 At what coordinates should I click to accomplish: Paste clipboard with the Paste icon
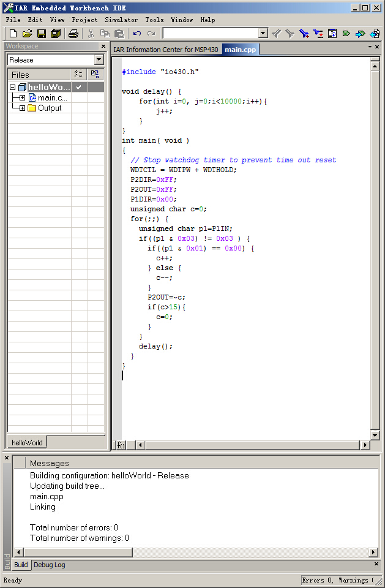pos(119,34)
